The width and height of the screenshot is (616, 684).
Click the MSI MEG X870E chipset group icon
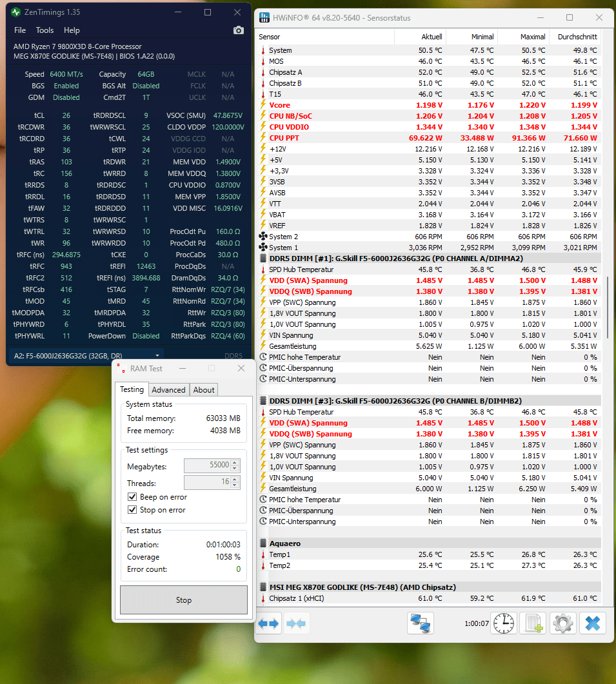pyautogui.click(x=263, y=587)
